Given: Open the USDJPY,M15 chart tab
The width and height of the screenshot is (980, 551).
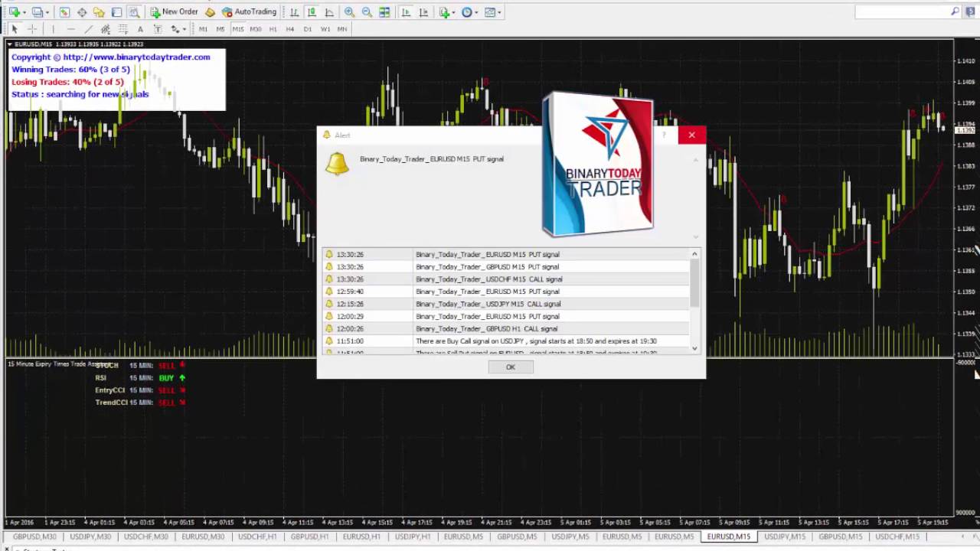Looking at the screenshot, I should (785, 536).
